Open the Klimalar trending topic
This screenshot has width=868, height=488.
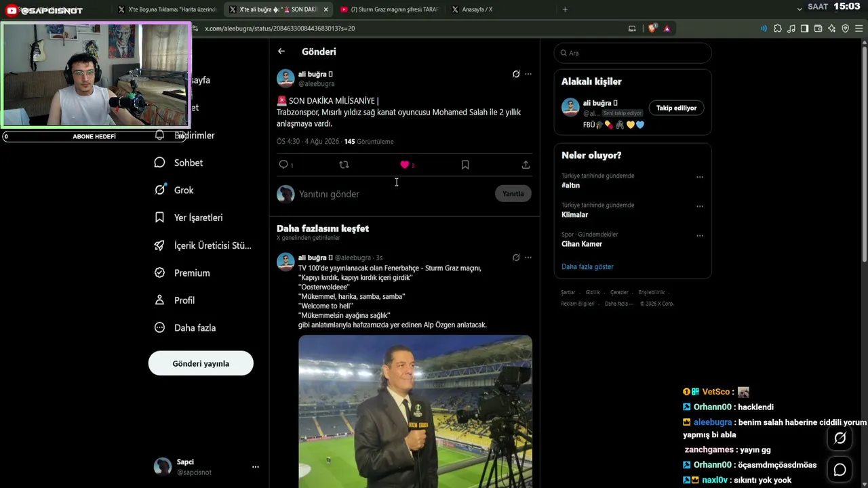click(574, 215)
